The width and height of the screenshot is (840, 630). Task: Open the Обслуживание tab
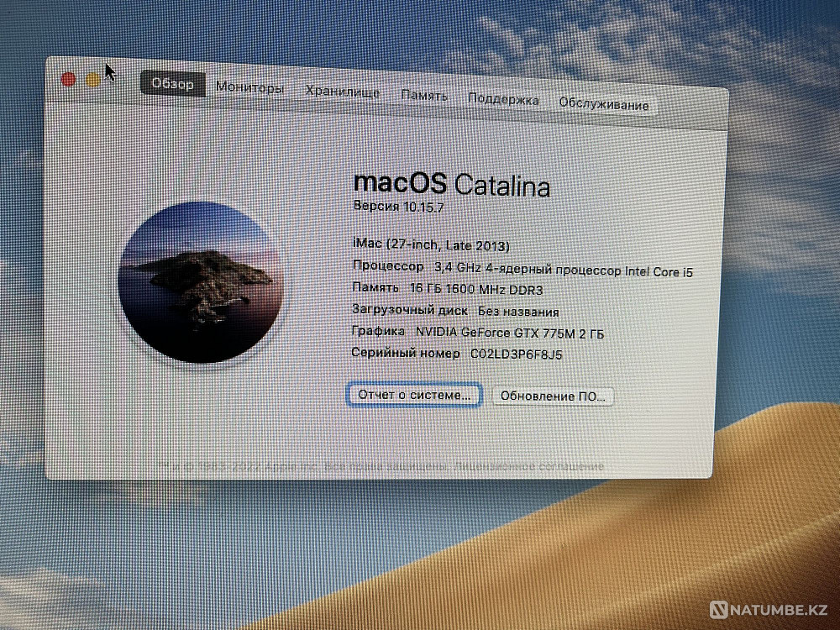click(x=602, y=103)
